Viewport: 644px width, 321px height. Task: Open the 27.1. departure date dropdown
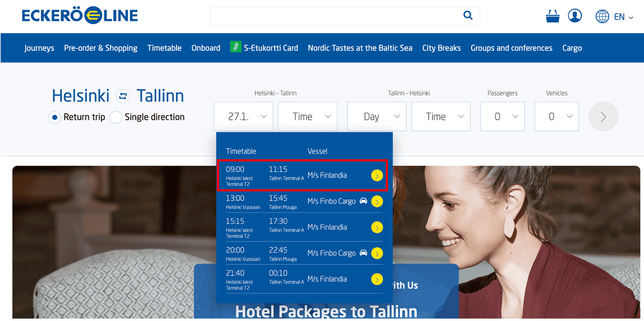(243, 116)
